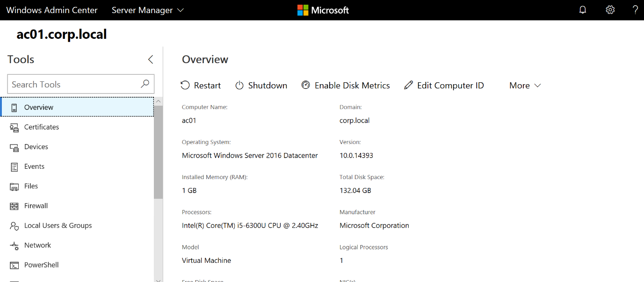
Task: Open the Server Manager dropdown
Action: (148, 10)
